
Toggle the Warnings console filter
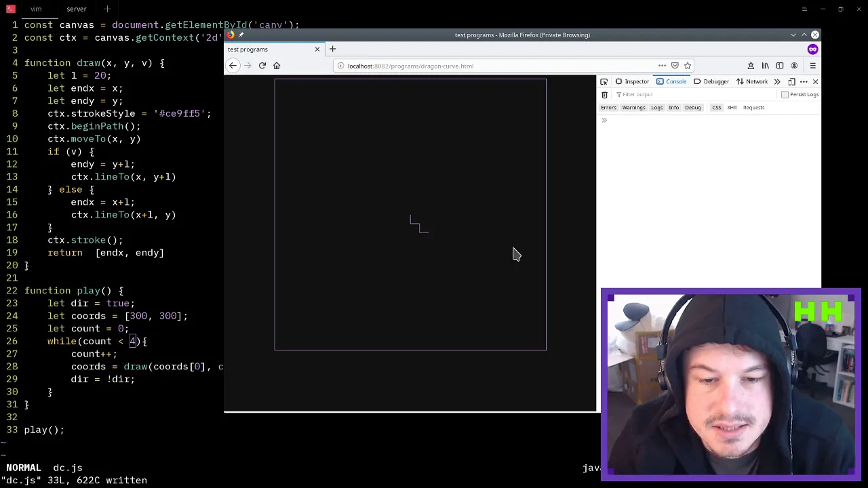pos(633,107)
